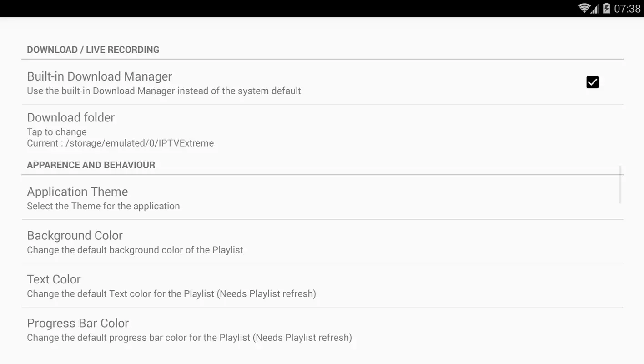644x364 pixels.
Task: Uncheck the Built-in Download Manager checkbox
Action: tap(592, 82)
